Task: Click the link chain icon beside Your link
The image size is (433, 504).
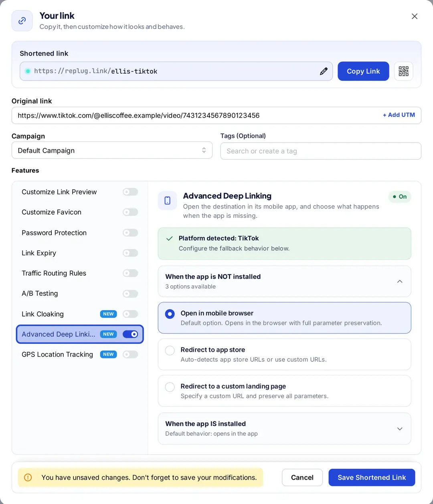Action: 22,21
